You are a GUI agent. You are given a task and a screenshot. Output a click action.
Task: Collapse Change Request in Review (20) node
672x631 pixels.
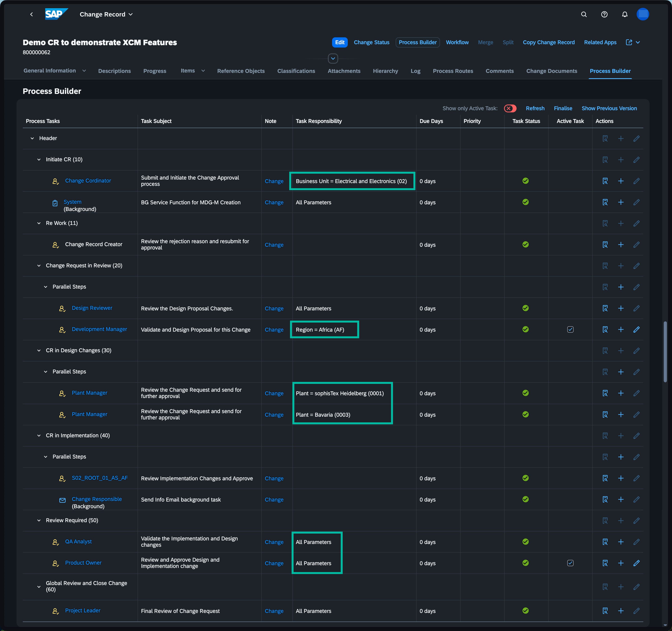tap(39, 266)
